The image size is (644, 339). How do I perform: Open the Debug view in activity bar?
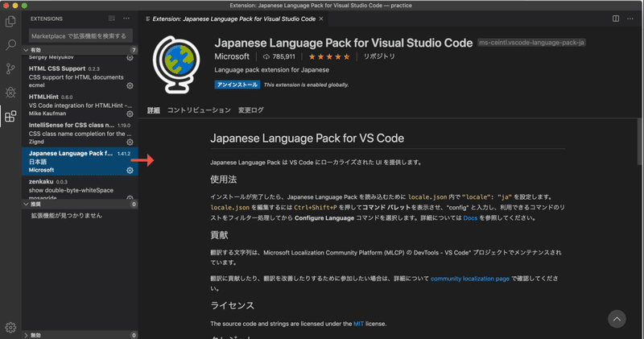10,92
